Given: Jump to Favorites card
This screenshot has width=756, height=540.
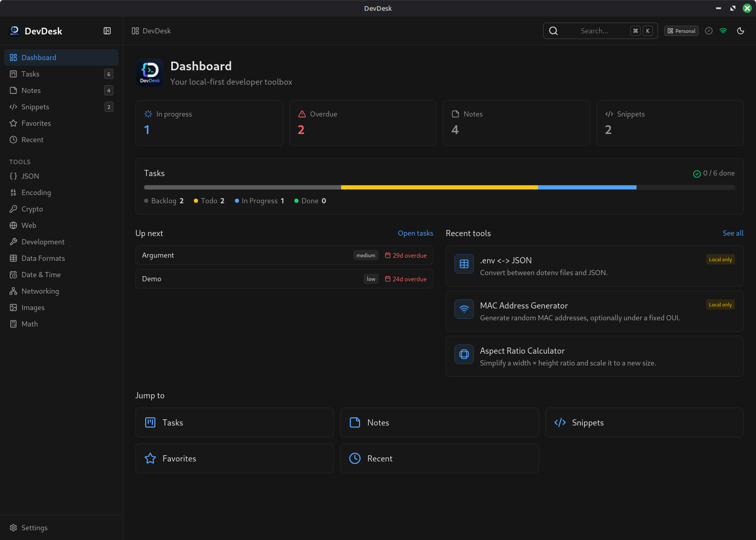Looking at the screenshot, I should 234,458.
